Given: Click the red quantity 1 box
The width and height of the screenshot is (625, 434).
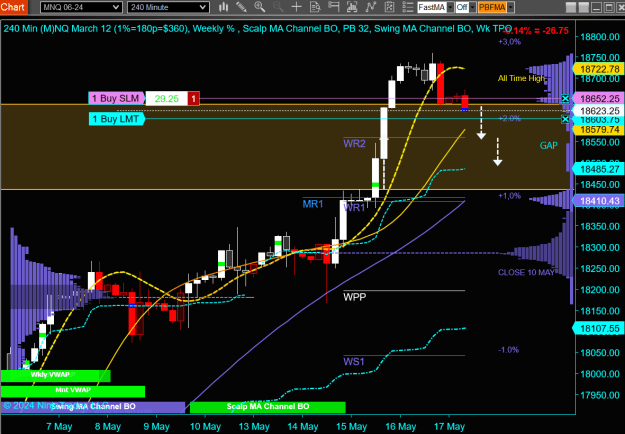Looking at the screenshot, I should (193, 98).
